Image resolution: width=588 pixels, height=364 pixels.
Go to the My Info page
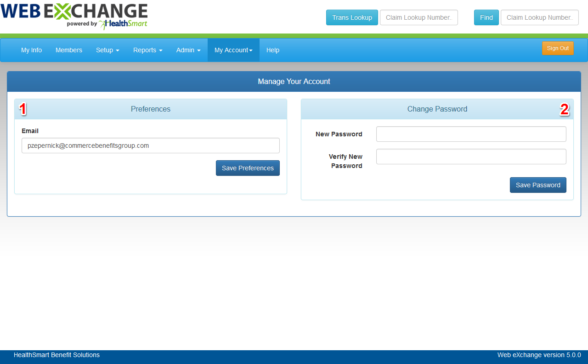pyautogui.click(x=31, y=50)
